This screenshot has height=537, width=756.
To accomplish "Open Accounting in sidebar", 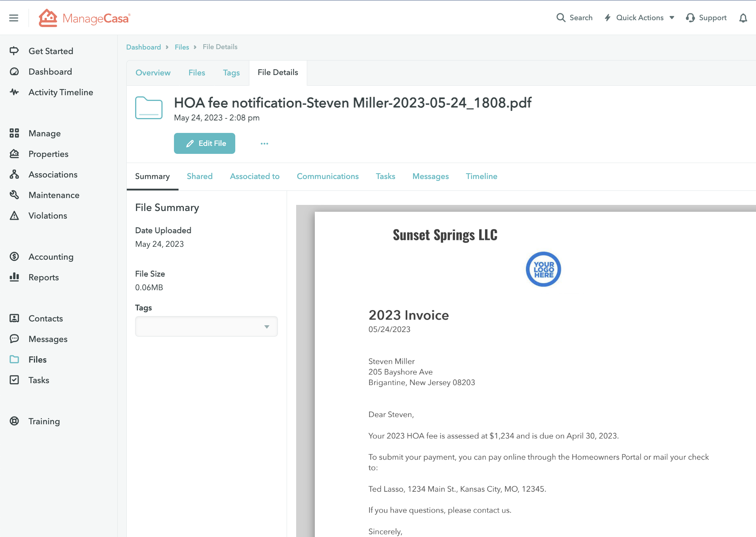I will tap(51, 257).
